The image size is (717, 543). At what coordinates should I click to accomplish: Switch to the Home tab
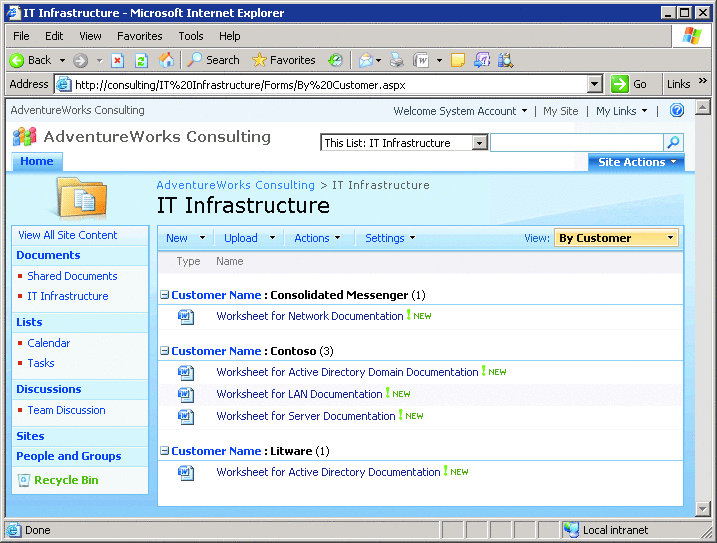(37, 161)
